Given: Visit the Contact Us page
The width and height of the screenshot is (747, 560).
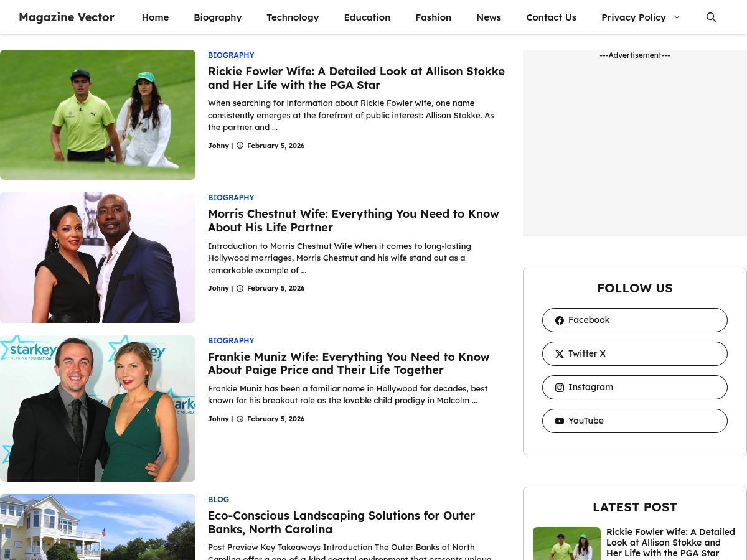Looking at the screenshot, I should (551, 17).
